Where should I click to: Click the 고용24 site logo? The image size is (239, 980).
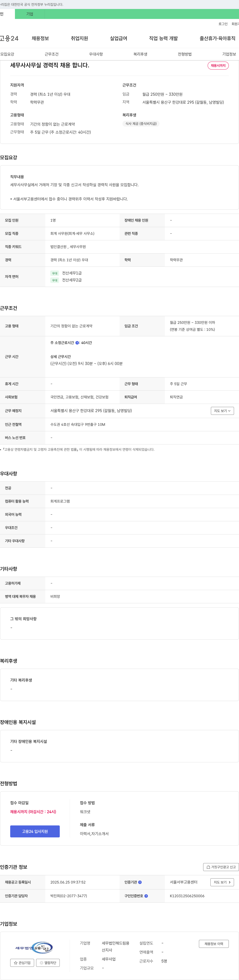coord(9,38)
